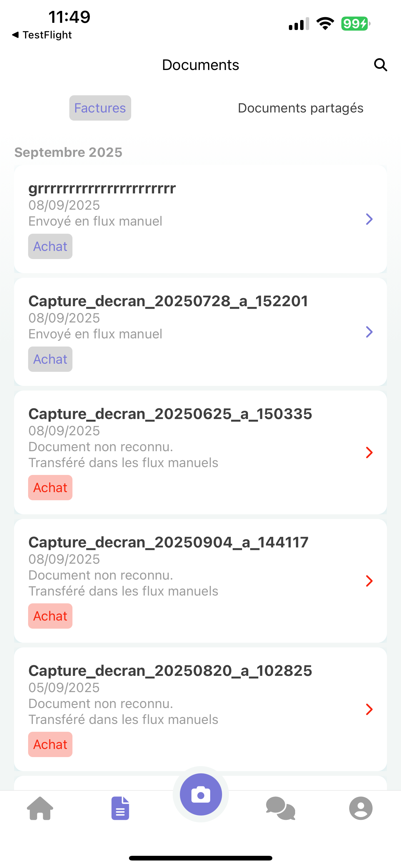Select the documents icon in bottom bar

pyautogui.click(x=120, y=808)
